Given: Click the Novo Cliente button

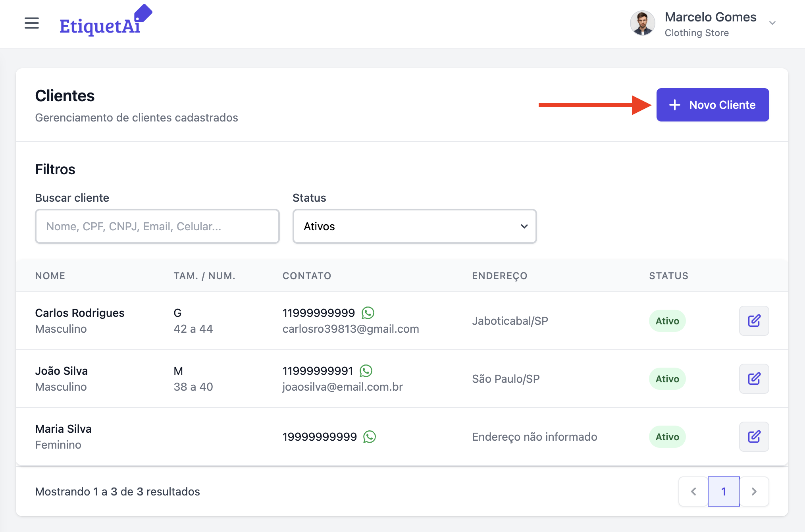Looking at the screenshot, I should pyautogui.click(x=713, y=105).
